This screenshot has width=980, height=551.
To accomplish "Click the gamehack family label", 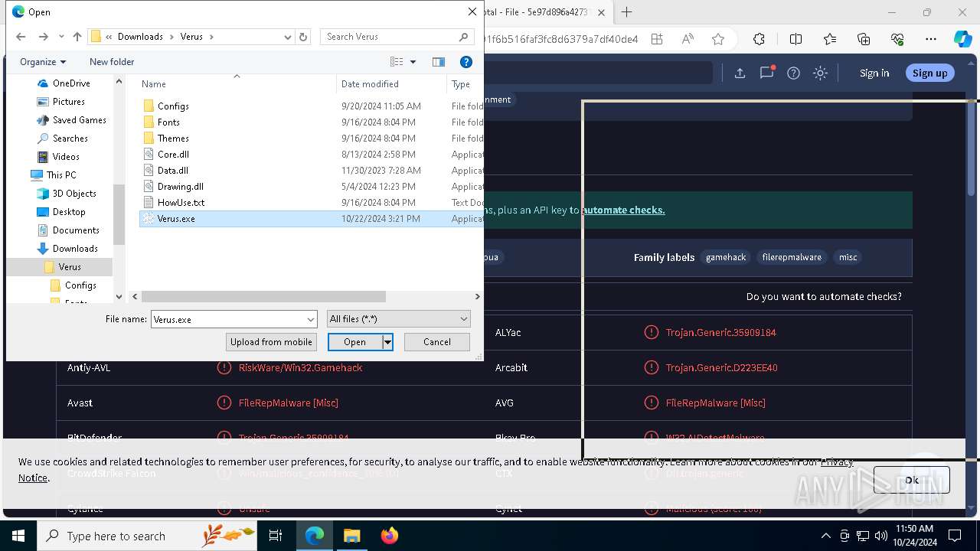I will coord(726,257).
